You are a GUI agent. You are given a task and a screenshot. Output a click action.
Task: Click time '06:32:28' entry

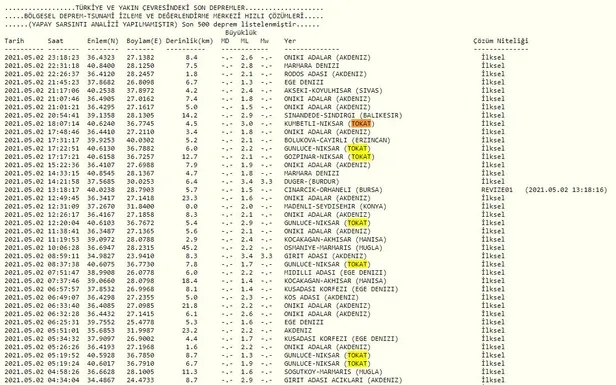[63, 314]
